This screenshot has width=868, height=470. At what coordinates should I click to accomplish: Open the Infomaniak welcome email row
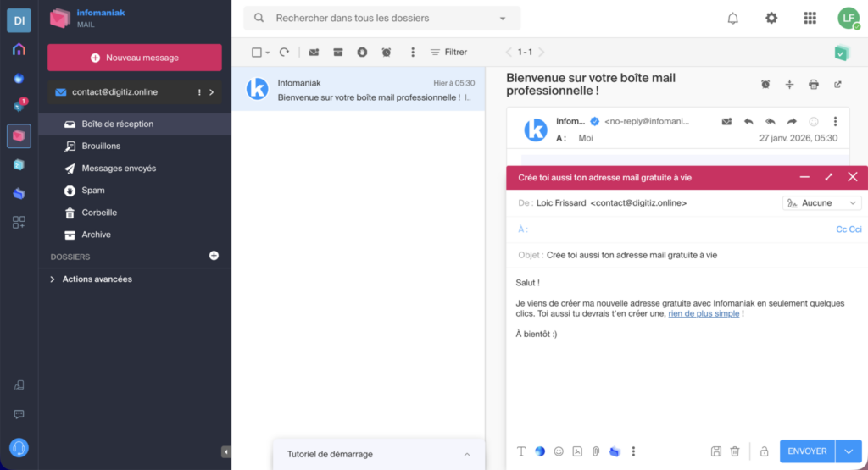359,89
